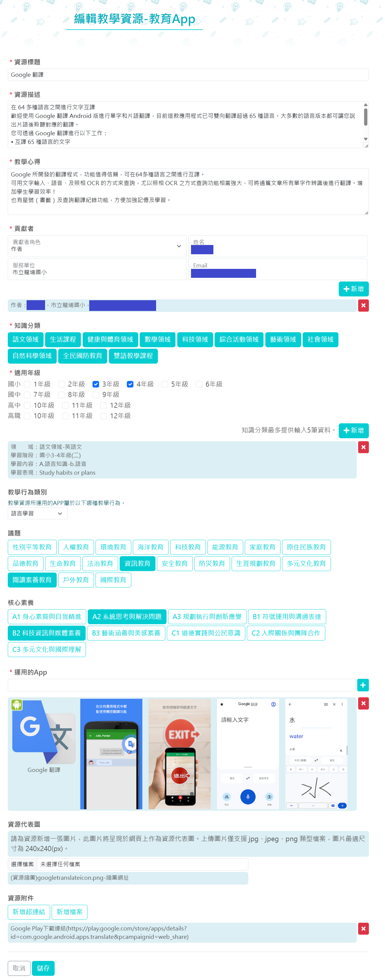Click the 服務單位 input field
Image resolution: width=385 pixels, height=980 pixels.
(97, 269)
